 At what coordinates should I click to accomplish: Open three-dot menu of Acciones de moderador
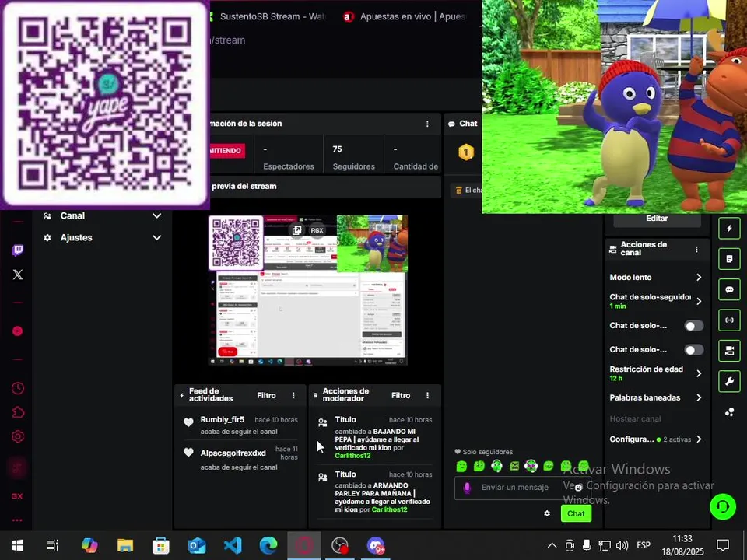[x=428, y=395]
